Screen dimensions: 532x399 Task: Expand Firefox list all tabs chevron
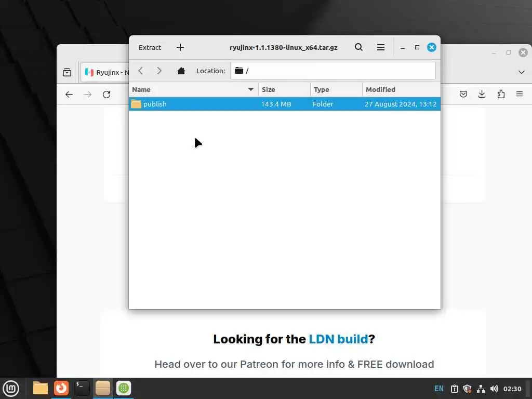point(522,72)
